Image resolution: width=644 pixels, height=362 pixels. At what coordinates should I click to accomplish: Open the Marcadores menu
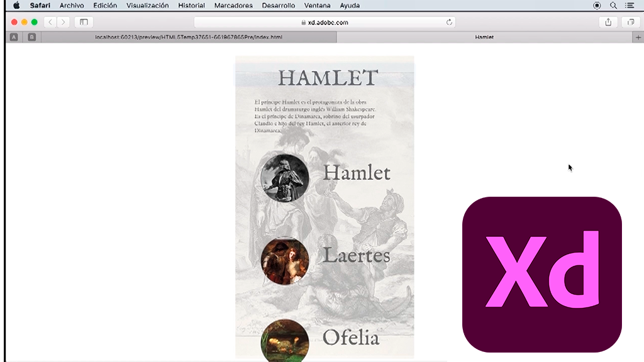pos(233,6)
